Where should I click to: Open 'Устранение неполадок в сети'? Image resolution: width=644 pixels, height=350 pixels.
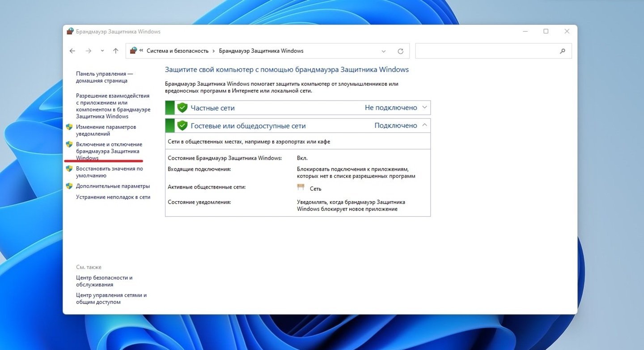pos(113,197)
